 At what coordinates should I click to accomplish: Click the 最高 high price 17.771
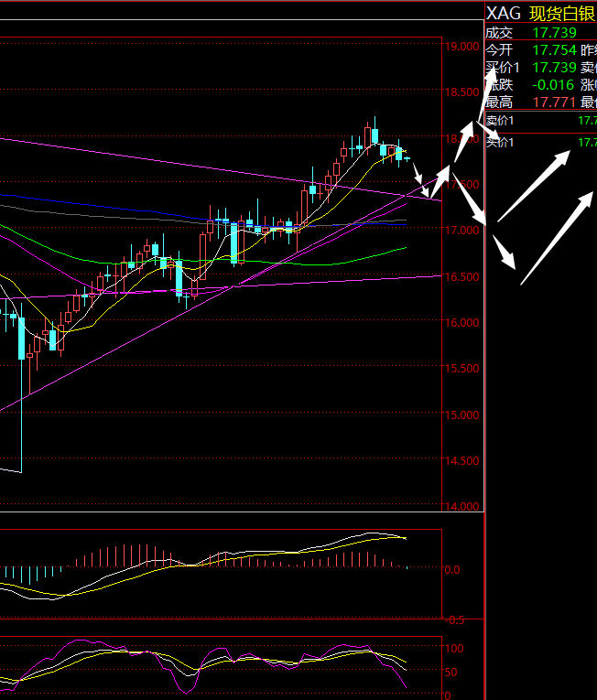pos(554,102)
